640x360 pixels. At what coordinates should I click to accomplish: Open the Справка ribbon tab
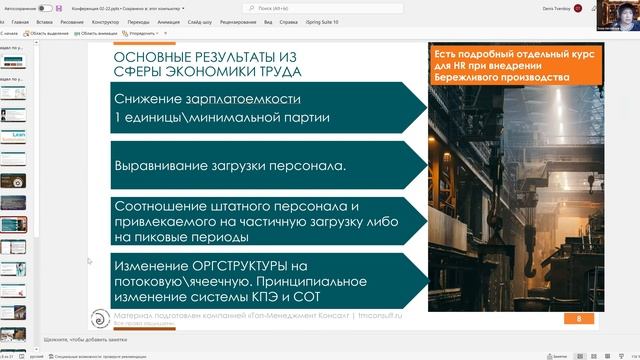pos(289,22)
